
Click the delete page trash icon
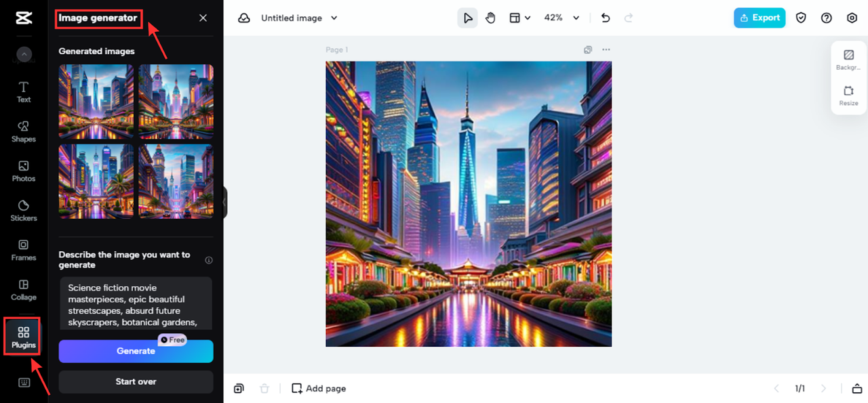tap(264, 388)
